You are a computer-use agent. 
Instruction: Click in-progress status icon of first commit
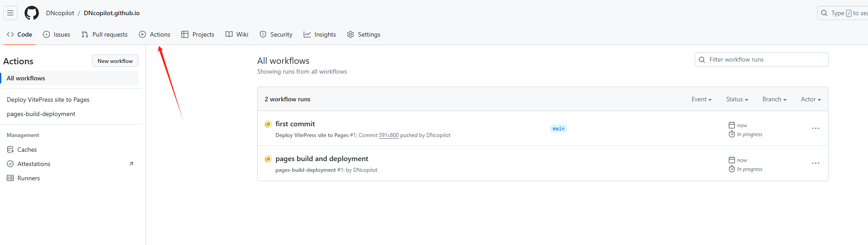(x=268, y=124)
